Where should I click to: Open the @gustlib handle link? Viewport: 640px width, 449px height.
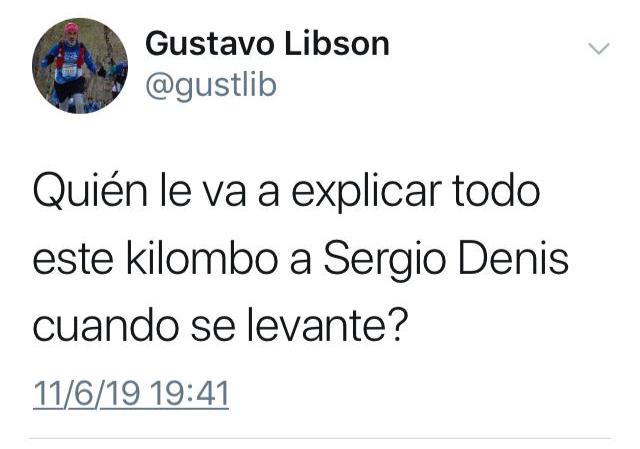[211, 86]
